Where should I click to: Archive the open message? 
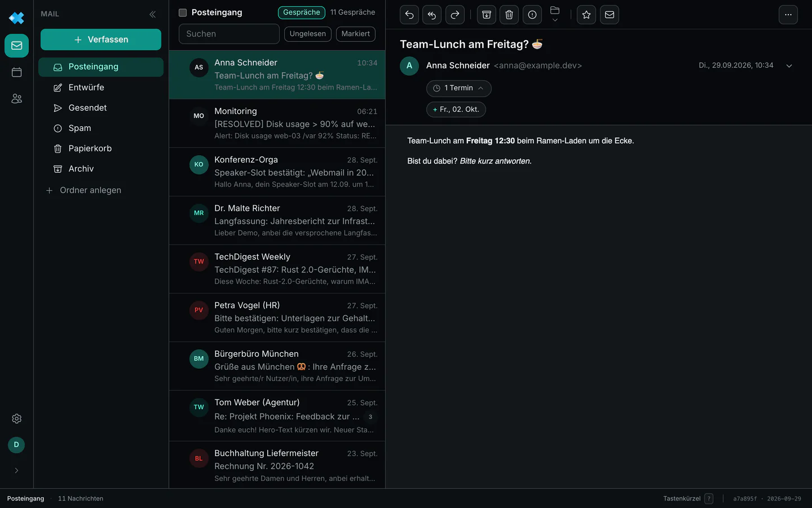[487, 15]
